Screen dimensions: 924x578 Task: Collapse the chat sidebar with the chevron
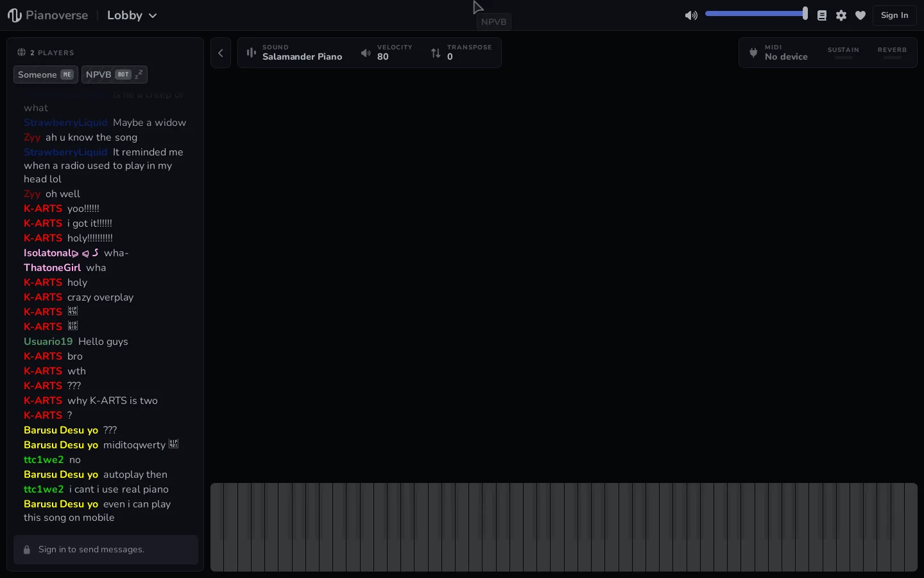[221, 53]
